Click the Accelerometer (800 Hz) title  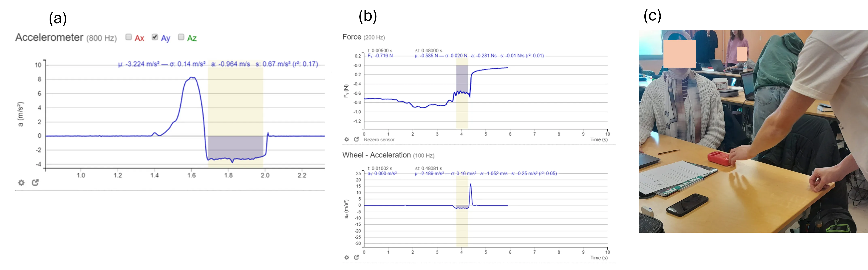(66, 37)
